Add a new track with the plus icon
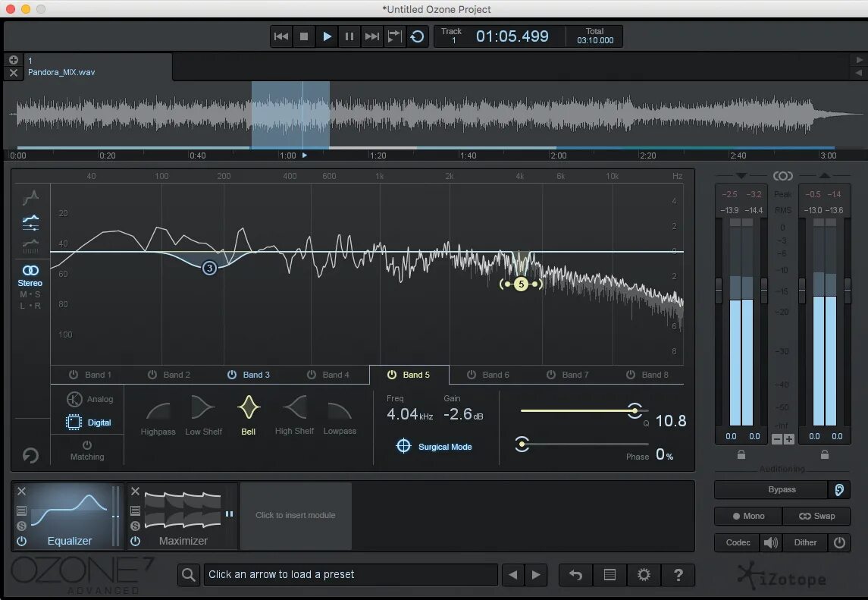 tap(14, 60)
